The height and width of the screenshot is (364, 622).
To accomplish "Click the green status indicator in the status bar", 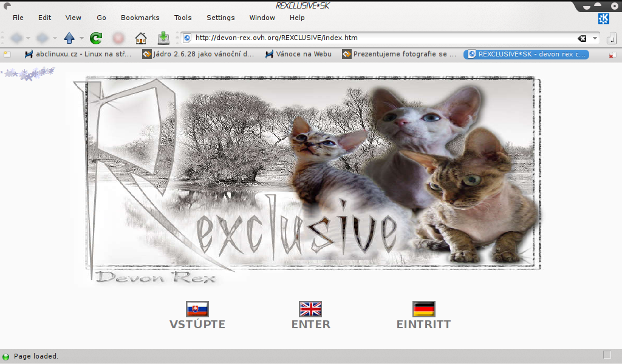I will [6, 357].
